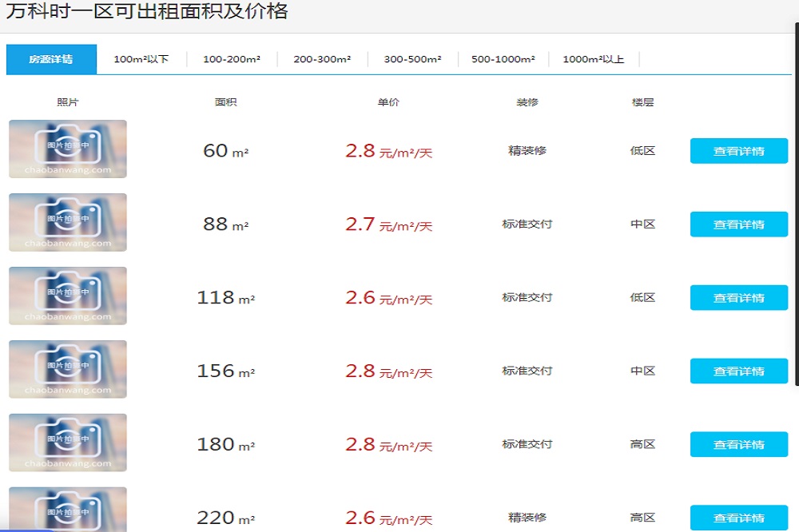The image size is (799, 532).
Task: Open details of the 156 m² listing
Action: (739, 371)
